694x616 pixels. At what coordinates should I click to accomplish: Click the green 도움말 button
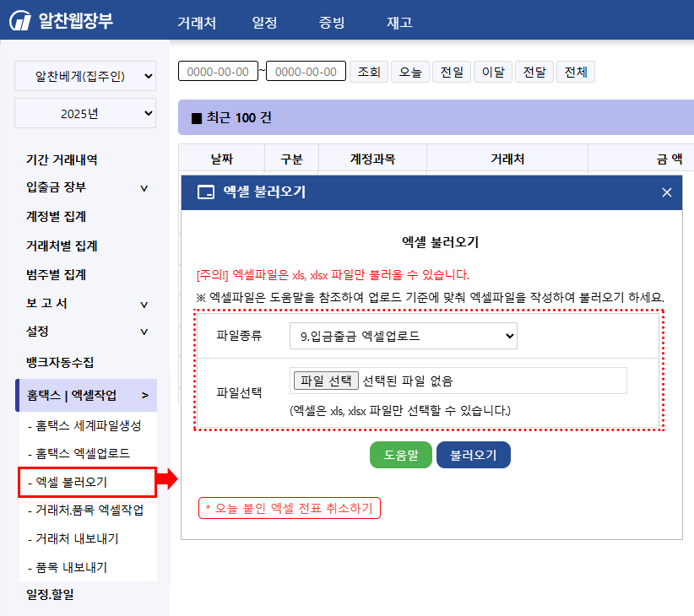tap(400, 455)
